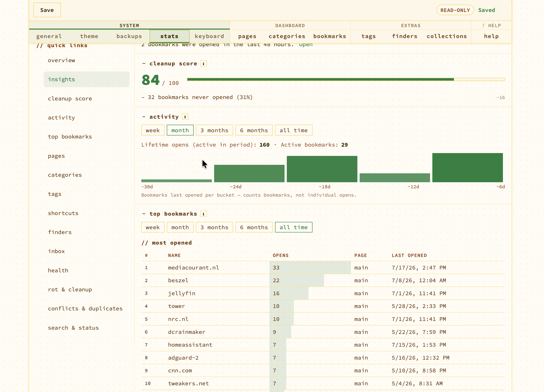Click the cleanup score progress bar
The image size is (544, 392).
pos(346,79)
